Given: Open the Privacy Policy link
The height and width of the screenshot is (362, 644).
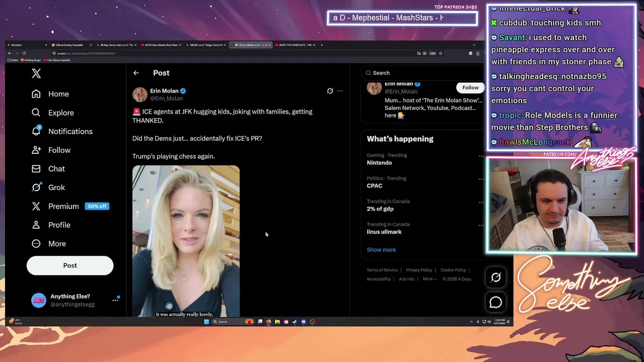Looking at the screenshot, I should (419, 270).
